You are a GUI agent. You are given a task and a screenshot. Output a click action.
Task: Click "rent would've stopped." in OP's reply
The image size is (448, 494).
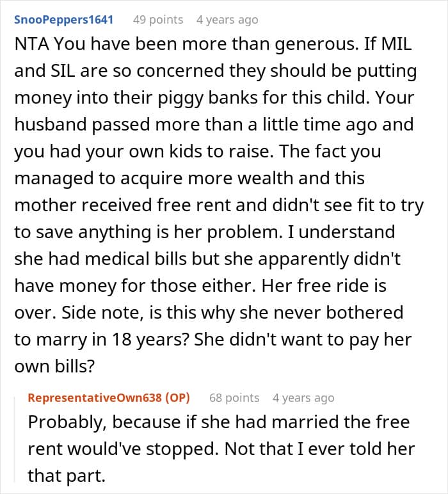point(123,449)
